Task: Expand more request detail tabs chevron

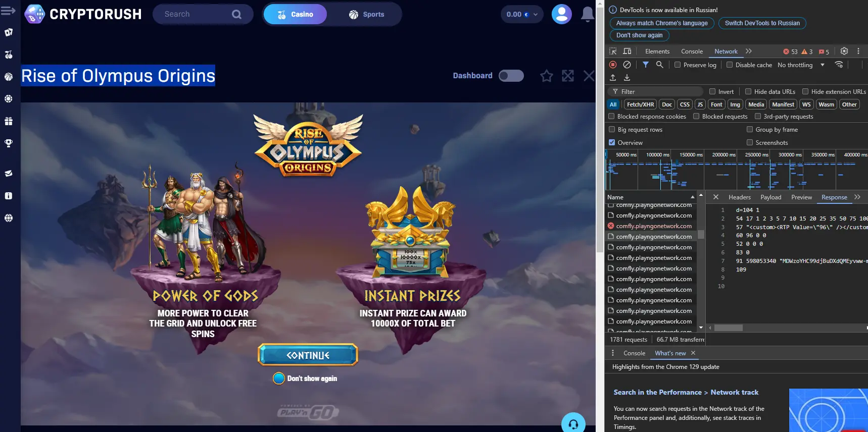Action: (857, 197)
